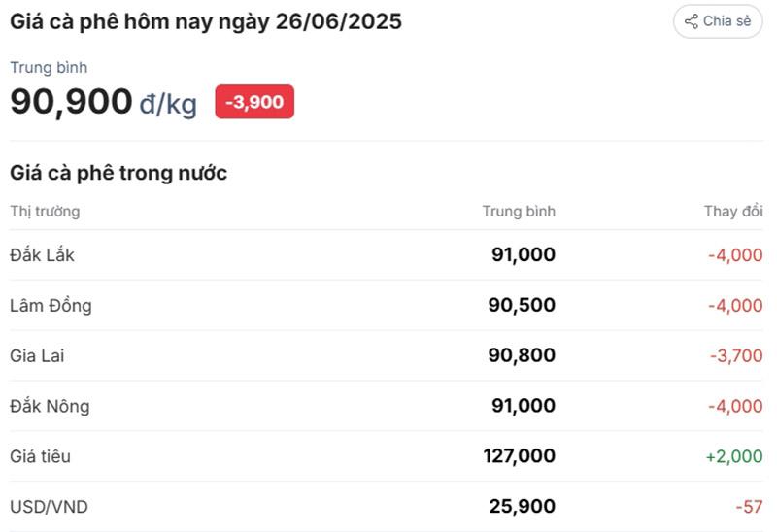Click the 90,800 price for Gia Lai

pyautogui.click(x=522, y=356)
